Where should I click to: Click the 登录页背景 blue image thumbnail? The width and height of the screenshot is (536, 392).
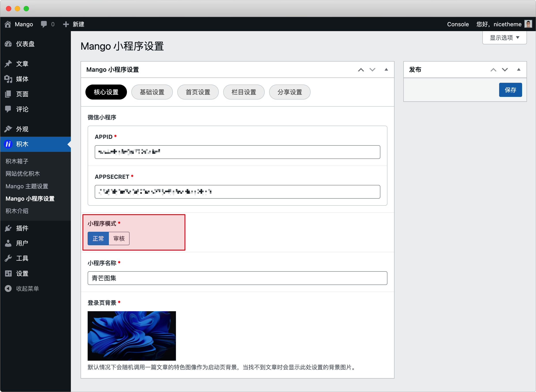click(132, 336)
